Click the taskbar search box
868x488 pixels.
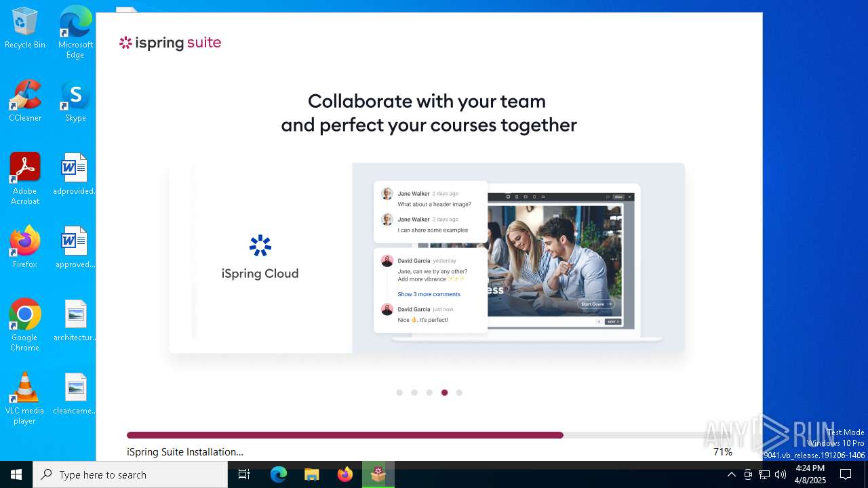coord(130,474)
